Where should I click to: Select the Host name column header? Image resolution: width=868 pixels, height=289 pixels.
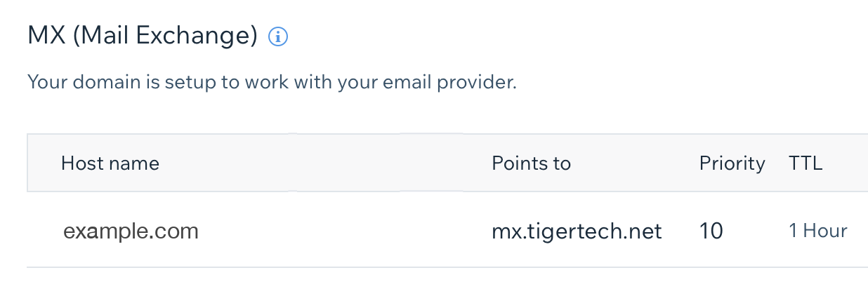click(110, 163)
